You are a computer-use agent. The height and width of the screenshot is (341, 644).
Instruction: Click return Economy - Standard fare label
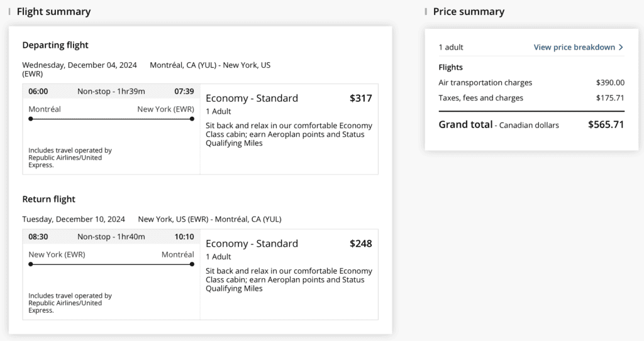tap(252, 244)
